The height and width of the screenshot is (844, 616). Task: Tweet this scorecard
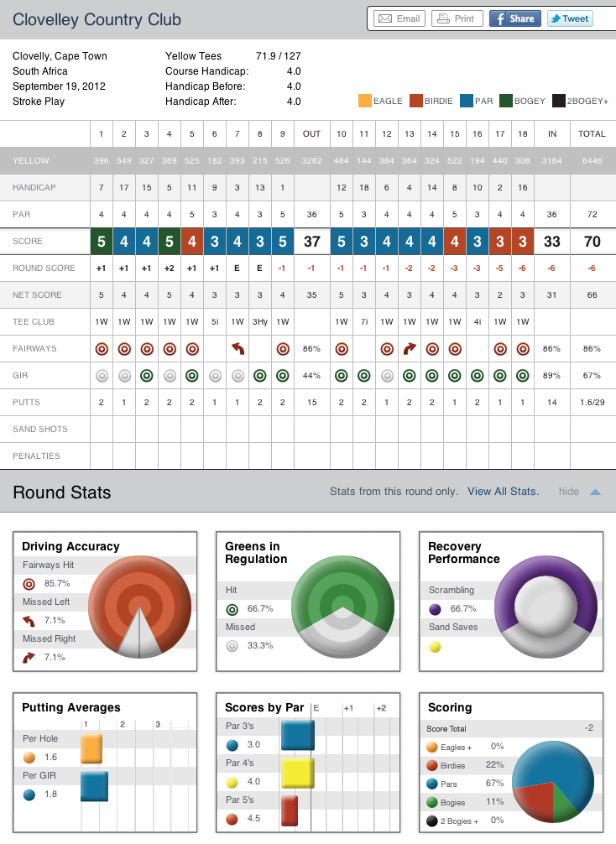pos(570,18)
